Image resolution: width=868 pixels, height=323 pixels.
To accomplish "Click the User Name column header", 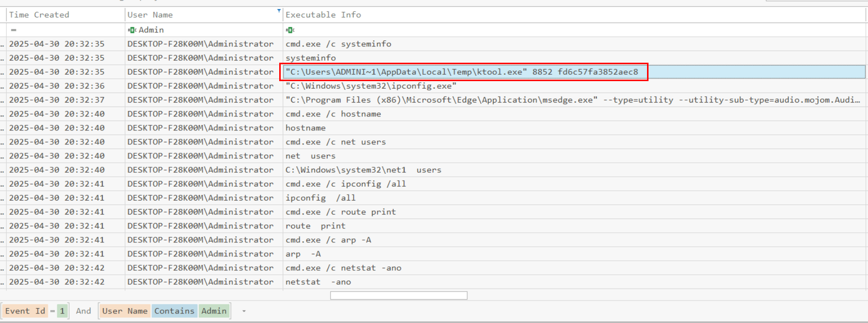I will [x=150, y=15].
